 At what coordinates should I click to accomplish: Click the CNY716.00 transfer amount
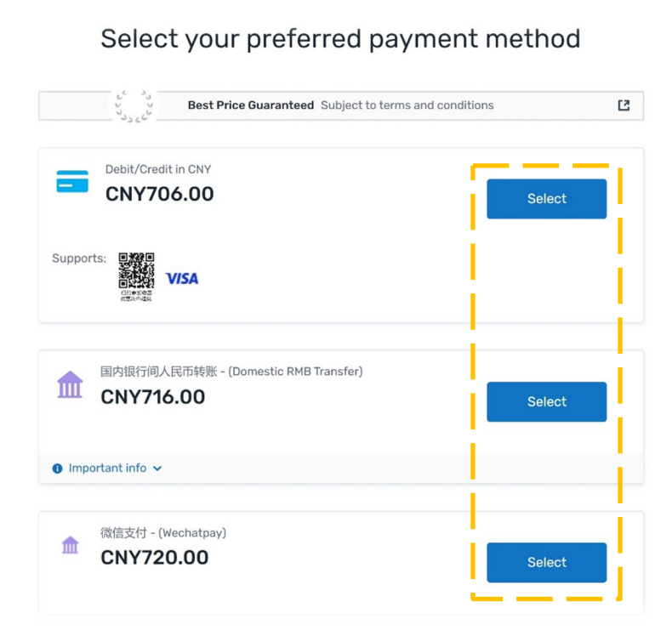[152, 397]
